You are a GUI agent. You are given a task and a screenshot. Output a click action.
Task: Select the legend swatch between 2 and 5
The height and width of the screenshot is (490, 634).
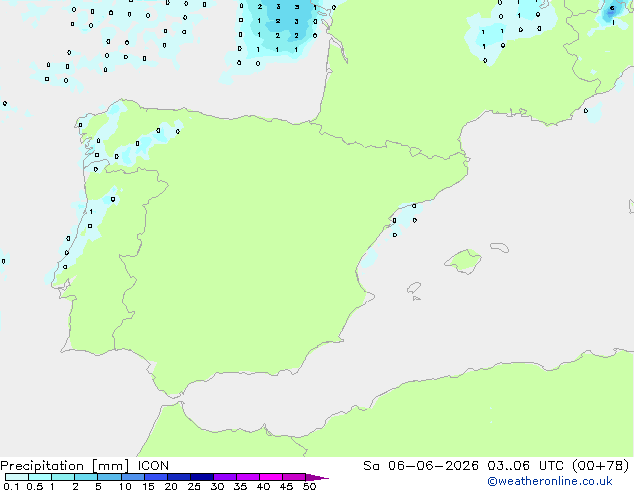86,477
